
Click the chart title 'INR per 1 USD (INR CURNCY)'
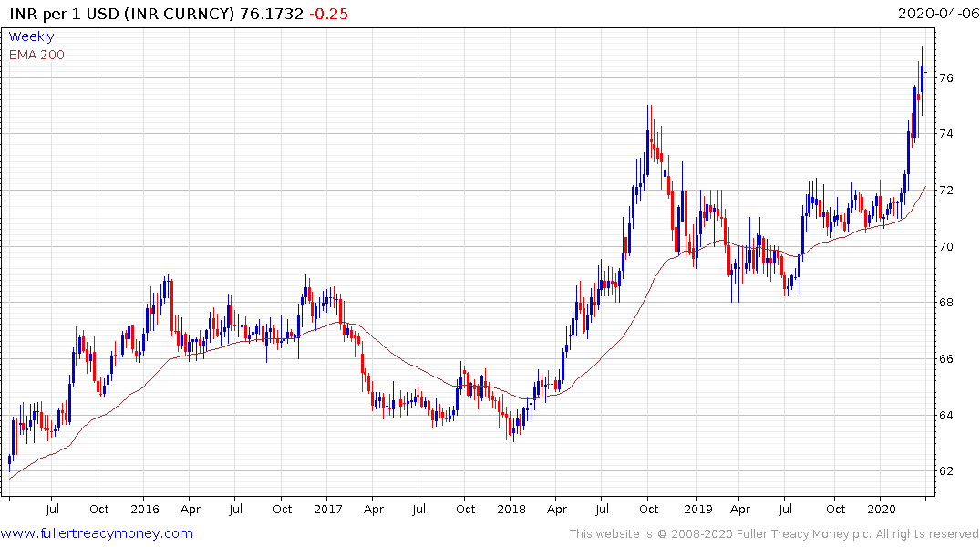(x=122, y=14)
